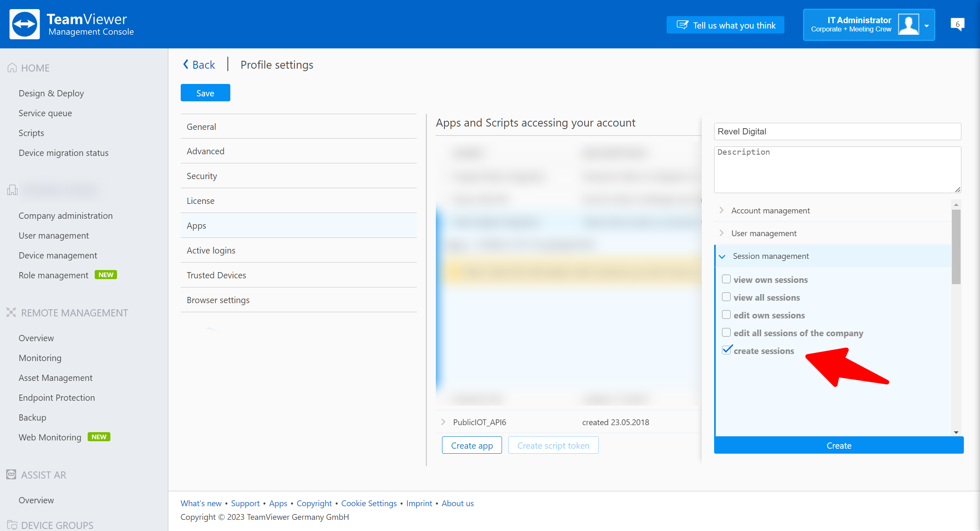The image size is (980, 531).
Task: Open Monitoring under Remote Management
Action: click(x=40, y=358)
